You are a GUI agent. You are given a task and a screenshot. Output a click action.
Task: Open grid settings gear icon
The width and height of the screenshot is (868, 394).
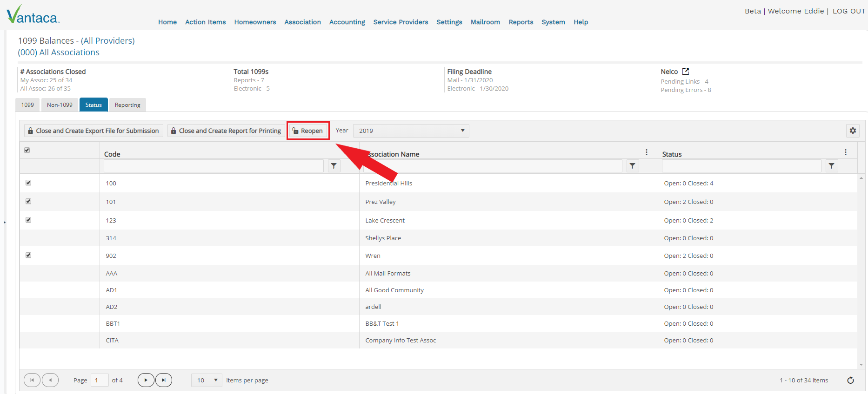[852, 131]
